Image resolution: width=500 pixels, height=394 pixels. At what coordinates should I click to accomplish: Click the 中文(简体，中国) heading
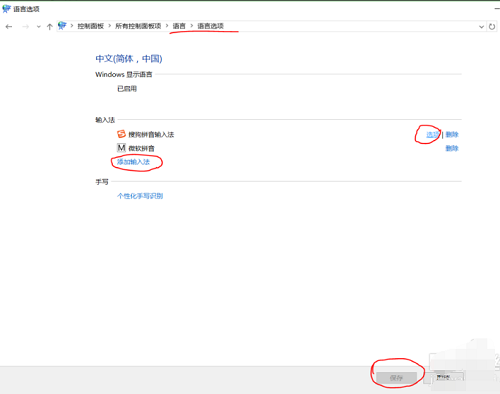(x=129, y=59)
